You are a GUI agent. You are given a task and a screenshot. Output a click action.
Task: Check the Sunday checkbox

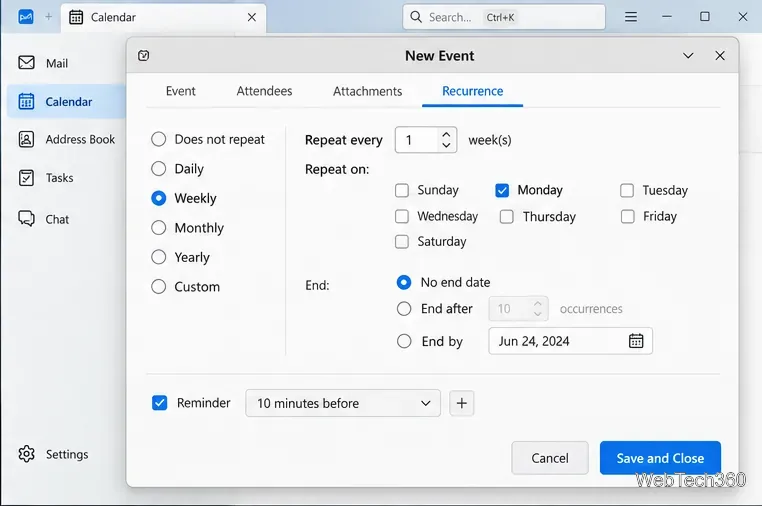402,190
